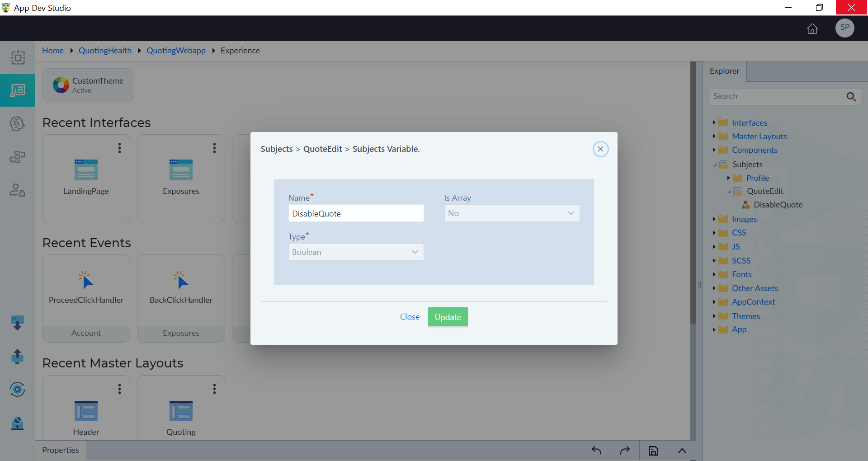Open the CSS folder
This screenshot has width=868, height=461.
(x=739, y=233)
